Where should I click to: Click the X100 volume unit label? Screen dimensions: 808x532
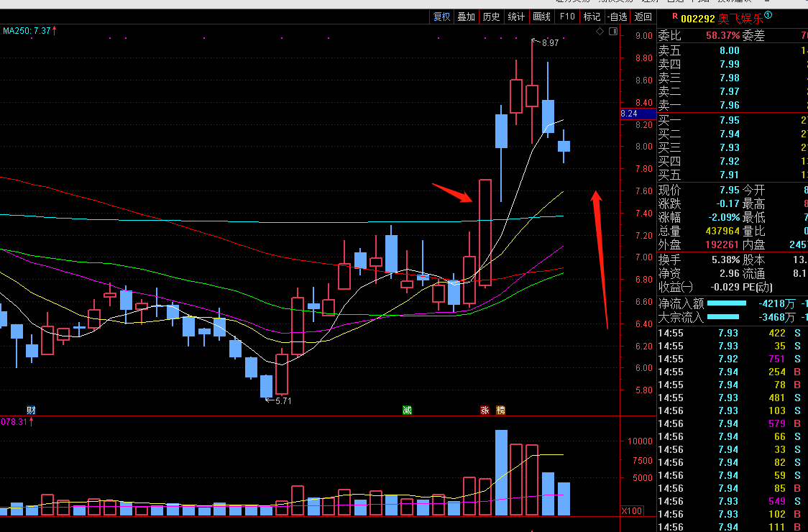(632, 510)
